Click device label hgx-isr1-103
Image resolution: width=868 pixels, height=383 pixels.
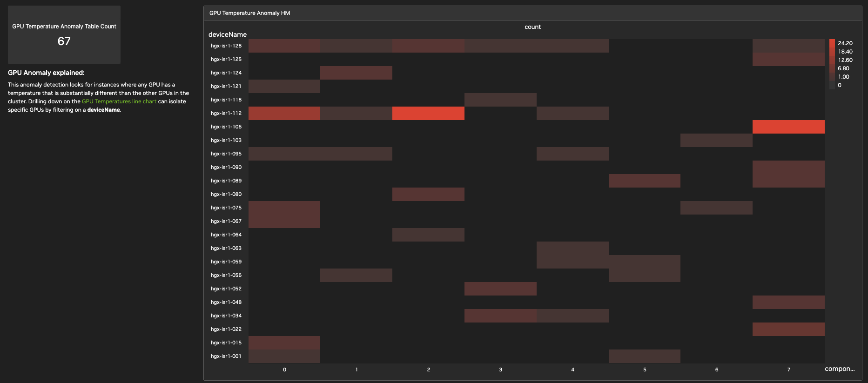(x=226, y=140)
